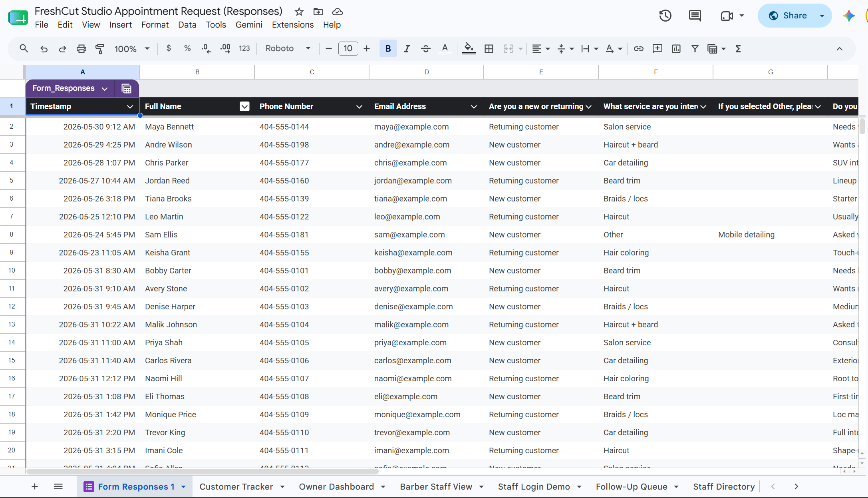This screenshot has width=868, height=498.
Task: Apply italic formatting
Action: pyautogui.click(x=407, y=49)
